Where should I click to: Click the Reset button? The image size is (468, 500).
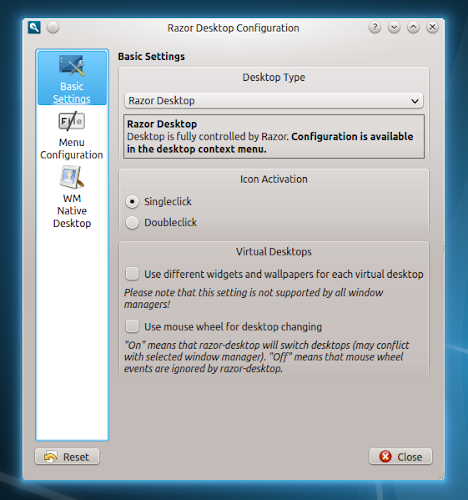67,457
